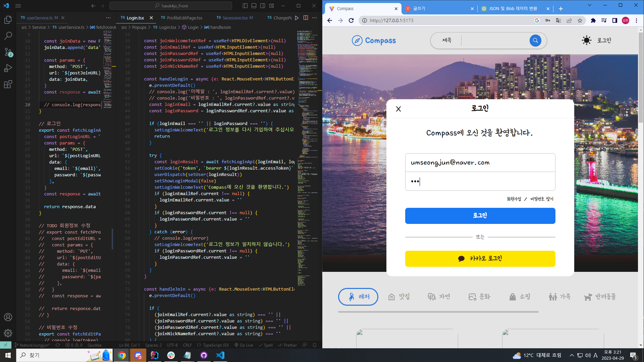Screen dimensions: 644x362
Task: Open the Extensions view icon
Action: pos(8,84)
